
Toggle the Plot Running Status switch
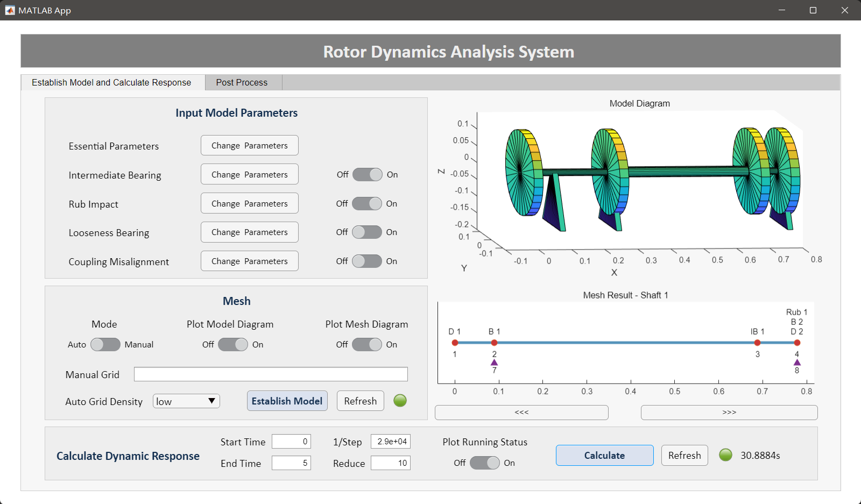click(x=485, y=463)
